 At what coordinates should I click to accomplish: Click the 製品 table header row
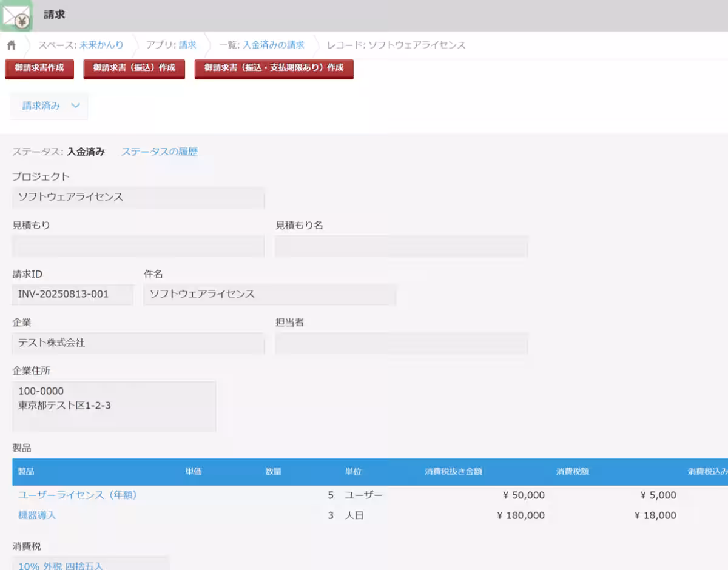point(364,471)
